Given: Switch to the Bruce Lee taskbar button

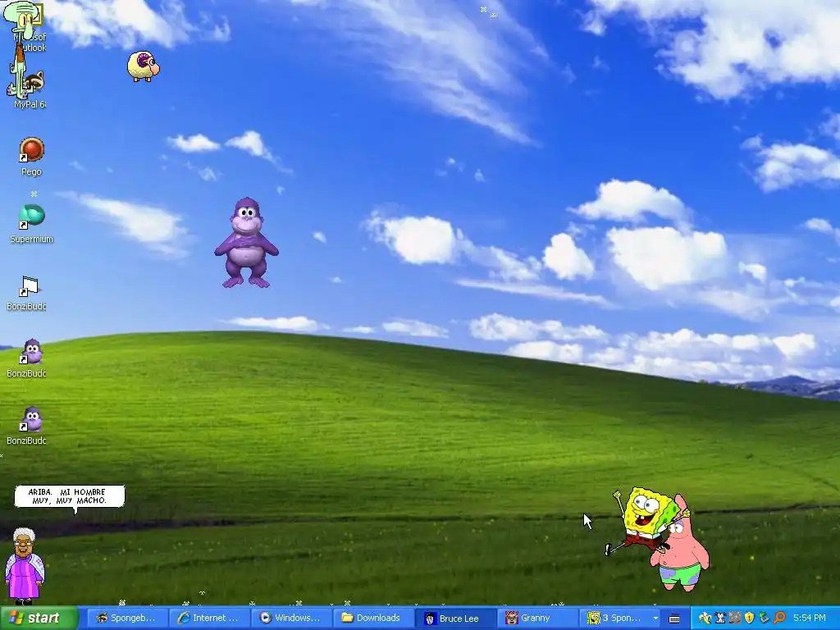Looking at the screenshot, I should (456, 619).
